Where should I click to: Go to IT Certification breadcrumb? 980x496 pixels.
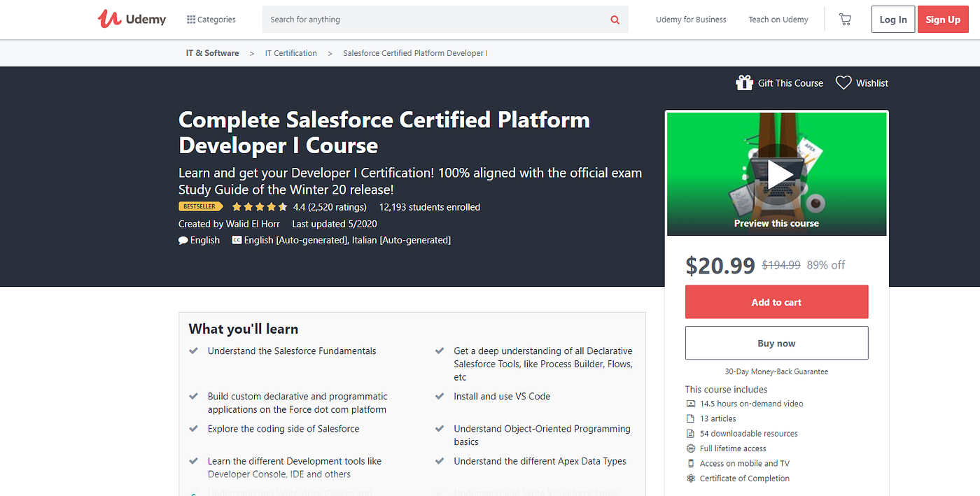click(x=291, y=53)
